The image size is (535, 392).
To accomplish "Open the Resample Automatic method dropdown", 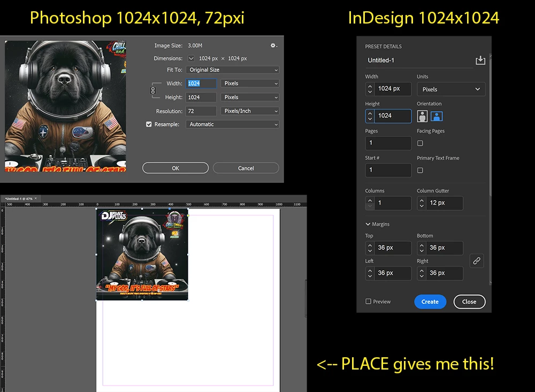I will pyautogui.click(x=232, y=124).
